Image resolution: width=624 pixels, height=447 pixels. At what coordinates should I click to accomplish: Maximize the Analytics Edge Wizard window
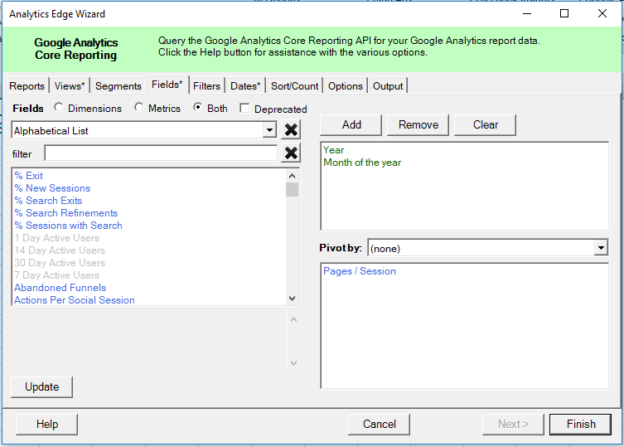click(564, 14)
